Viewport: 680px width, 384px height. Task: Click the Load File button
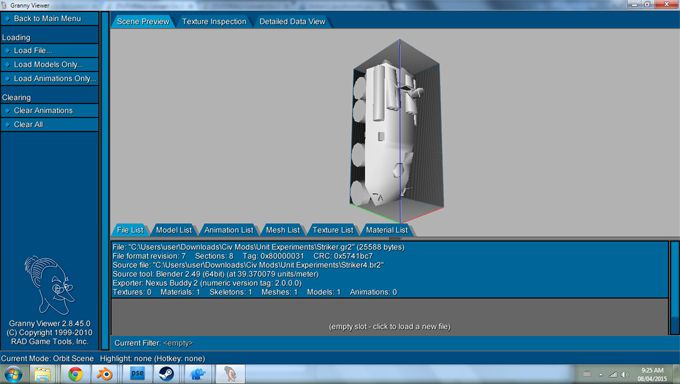49,50
